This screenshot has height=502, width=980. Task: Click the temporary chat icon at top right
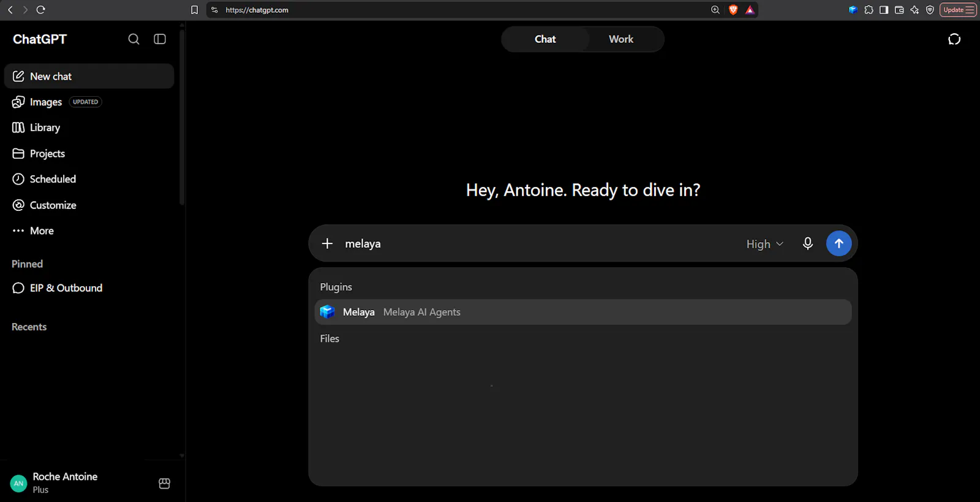click(954, 39)
